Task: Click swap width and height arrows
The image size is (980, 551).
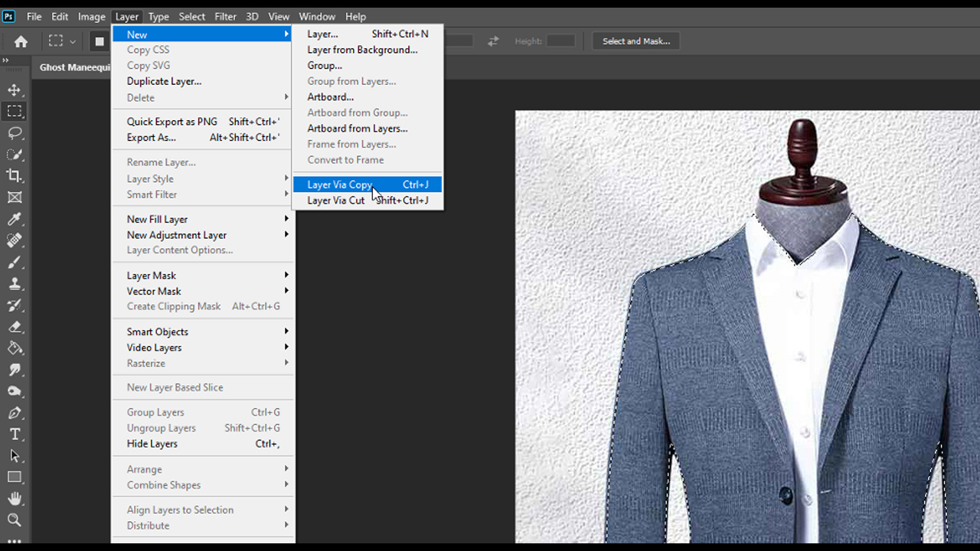Action: pos(493,41)
